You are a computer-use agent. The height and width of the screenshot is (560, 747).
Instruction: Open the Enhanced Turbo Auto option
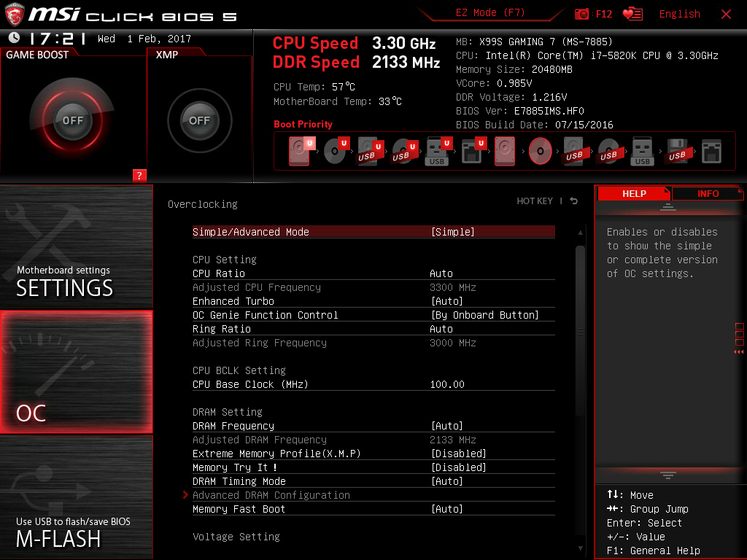click(446, 301)
